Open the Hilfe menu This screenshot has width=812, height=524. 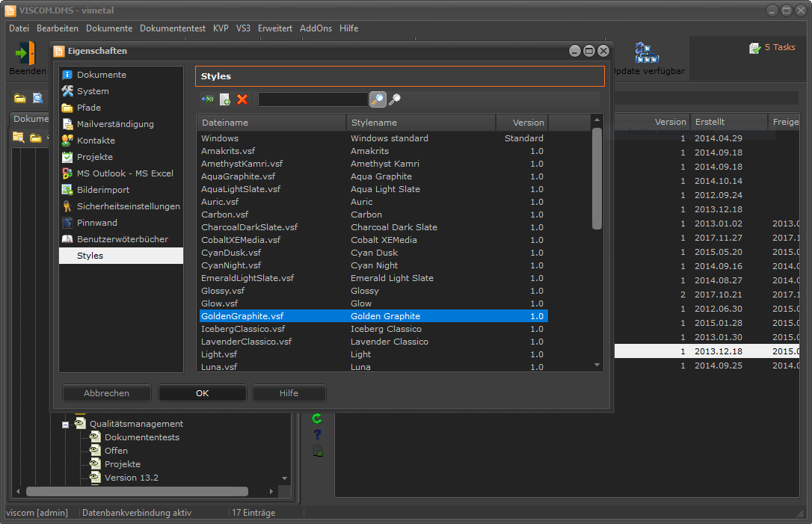349,28
